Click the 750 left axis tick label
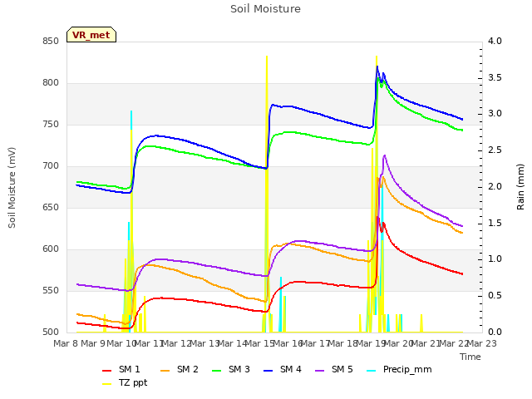The width and height of the screenshot is (532, 399). (x=51, y=125)
